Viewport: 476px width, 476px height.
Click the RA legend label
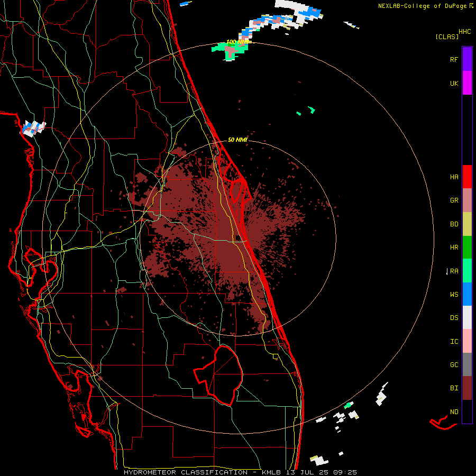(x=454, y=271)
